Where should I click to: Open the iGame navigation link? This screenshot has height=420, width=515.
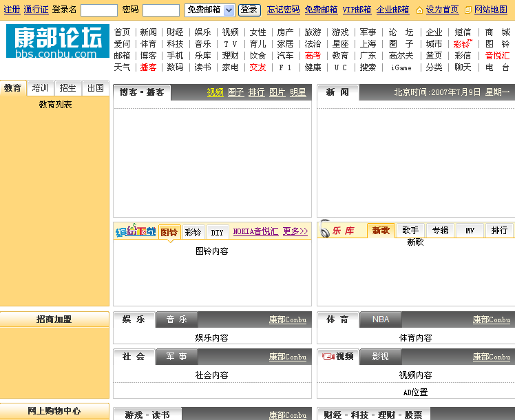click(x=401, y=67)
